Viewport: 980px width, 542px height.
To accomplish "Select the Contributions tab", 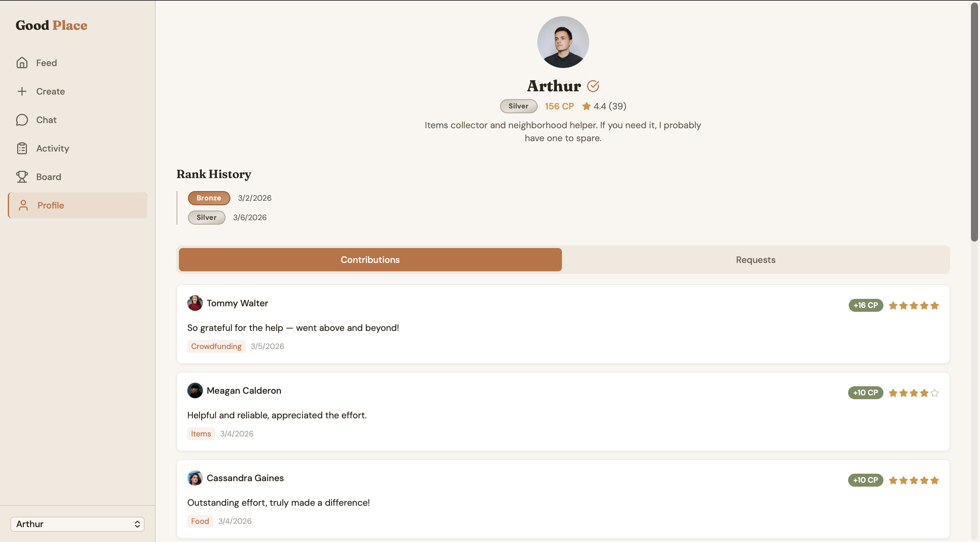I will click(x=370, y=260).
